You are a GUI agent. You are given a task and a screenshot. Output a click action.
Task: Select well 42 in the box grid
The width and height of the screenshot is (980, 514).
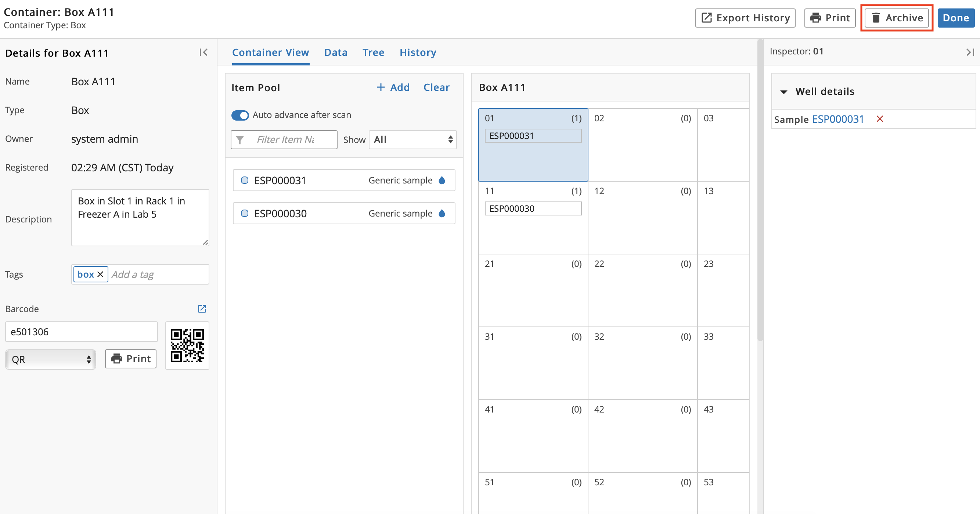642,436
